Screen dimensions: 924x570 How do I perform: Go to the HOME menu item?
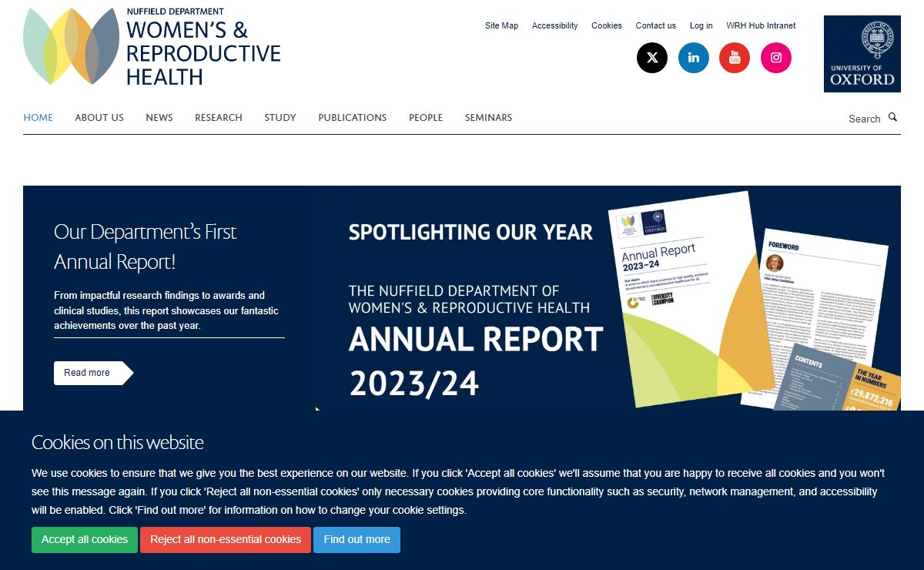point(38,118)
